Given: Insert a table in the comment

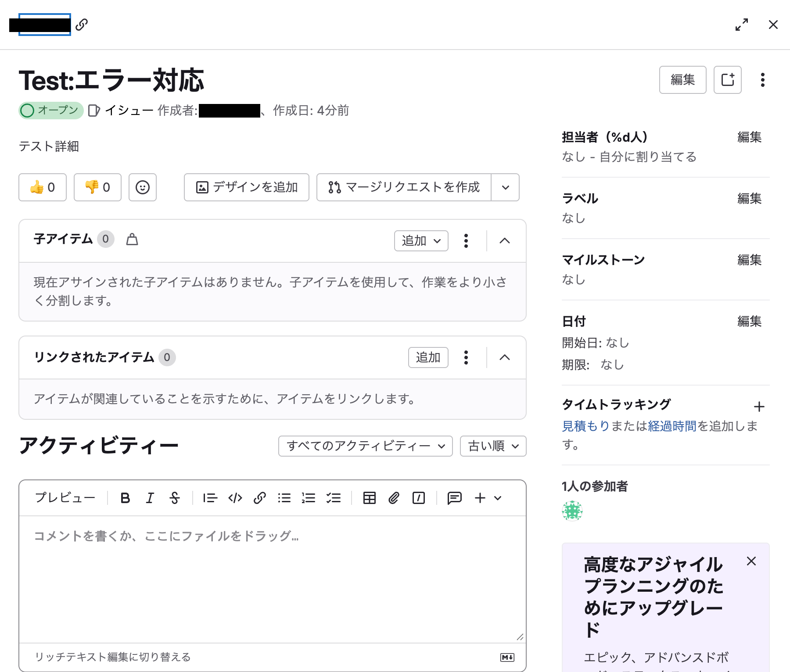Looking at the screenshot, I should tap(369, 498).
